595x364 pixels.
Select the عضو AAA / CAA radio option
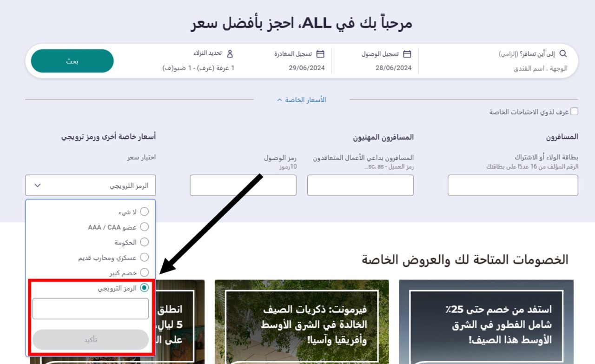[144, 227]
